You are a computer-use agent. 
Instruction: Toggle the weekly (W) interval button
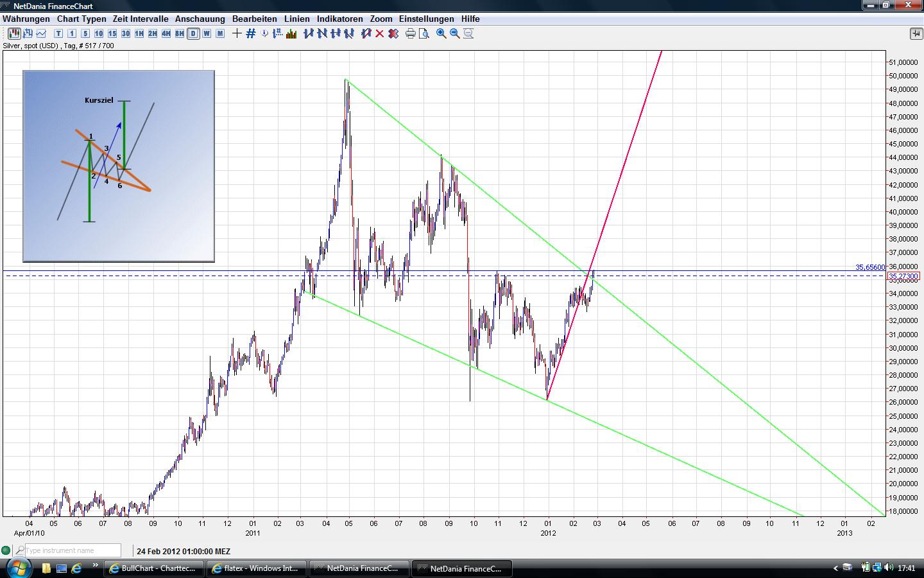(x=207, y=33)
